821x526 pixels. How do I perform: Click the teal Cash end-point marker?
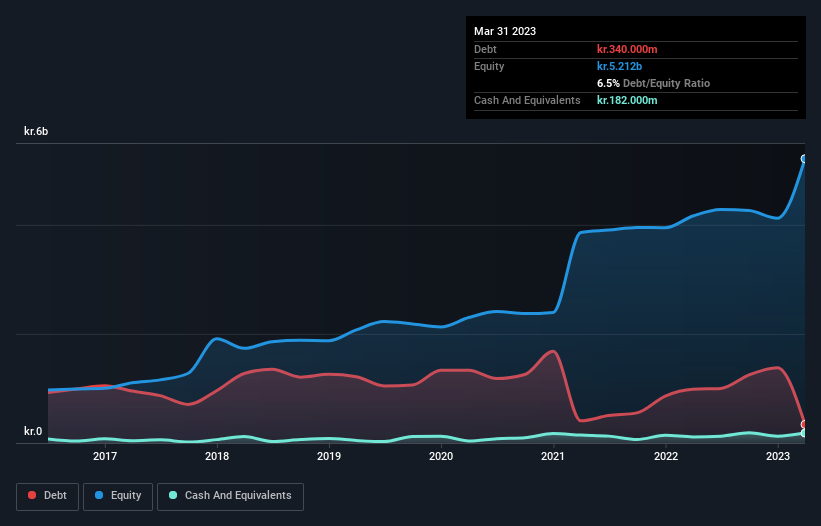[x=804, y=433]
